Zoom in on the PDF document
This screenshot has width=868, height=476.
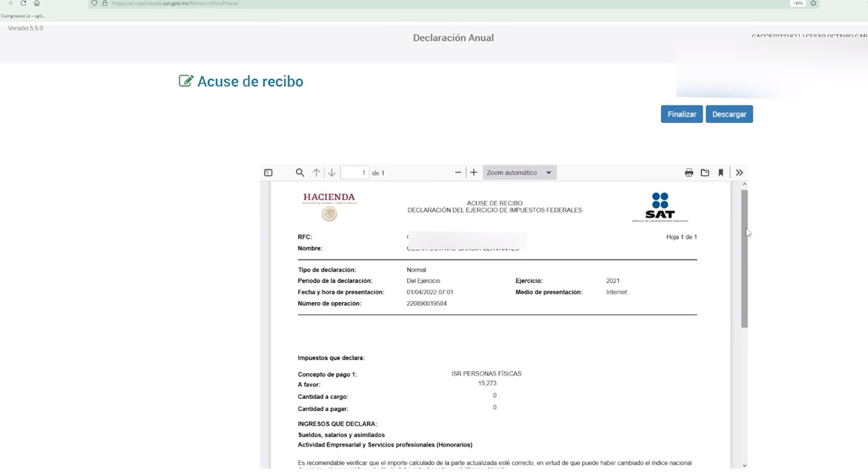[473, 172]
